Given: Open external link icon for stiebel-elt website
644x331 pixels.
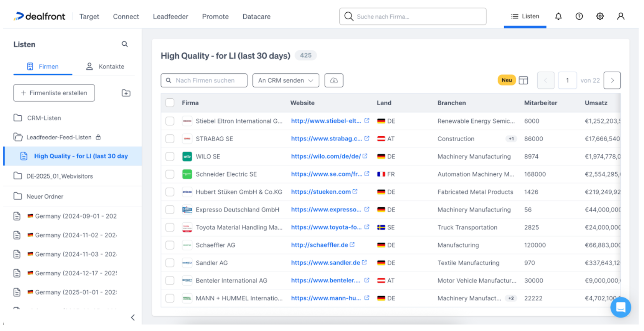Looking at the screenshot, I should pos(367,121).
